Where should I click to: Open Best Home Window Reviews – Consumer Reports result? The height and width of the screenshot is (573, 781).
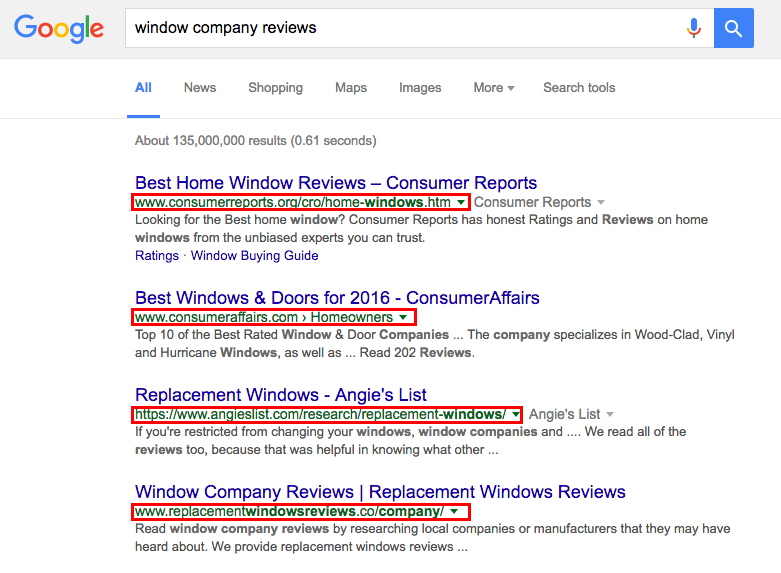336,183
